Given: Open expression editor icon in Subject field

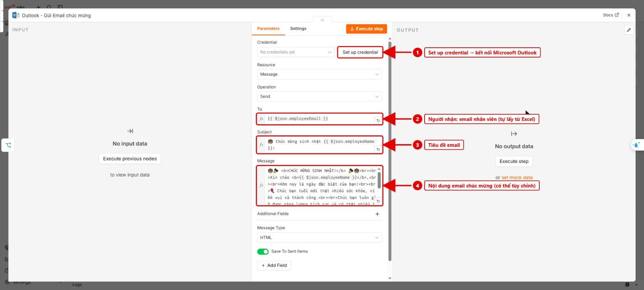Looking at the screenshot, I should tap(378, 149).
